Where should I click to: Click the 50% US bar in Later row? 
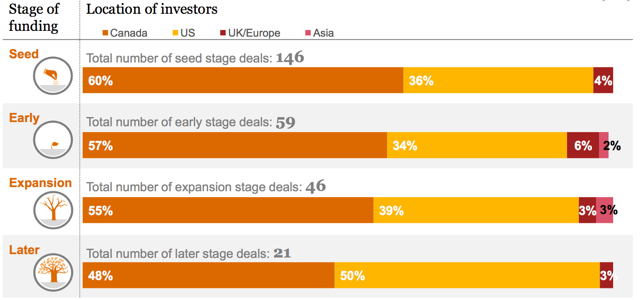(467, 275)
